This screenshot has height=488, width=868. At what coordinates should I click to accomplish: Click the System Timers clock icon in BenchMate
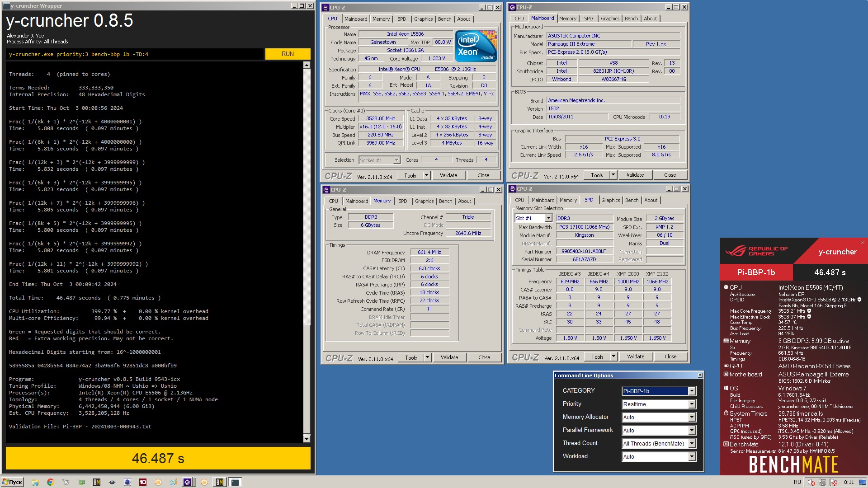[726, 413]
